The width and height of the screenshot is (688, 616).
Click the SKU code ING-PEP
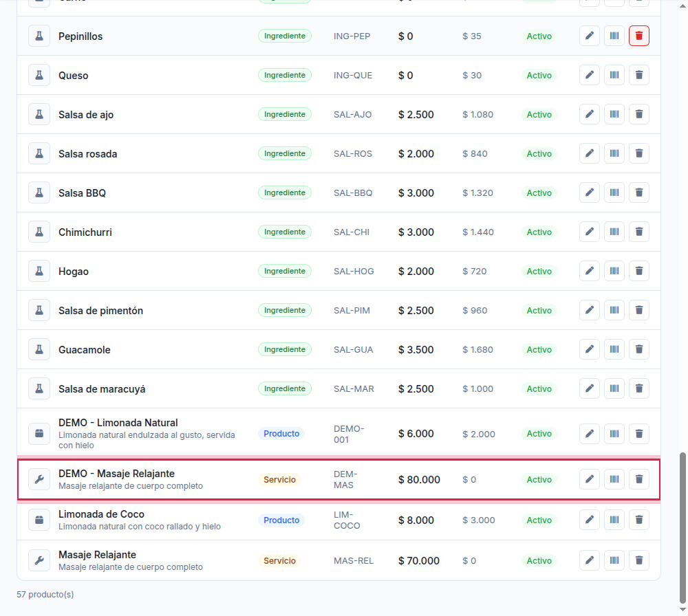click(x=352, y=36)
